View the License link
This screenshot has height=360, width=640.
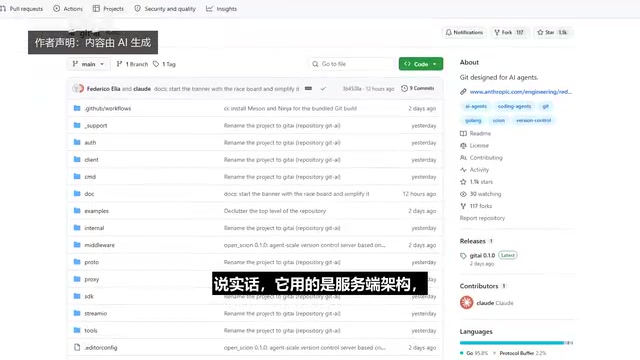pos(475,145)
